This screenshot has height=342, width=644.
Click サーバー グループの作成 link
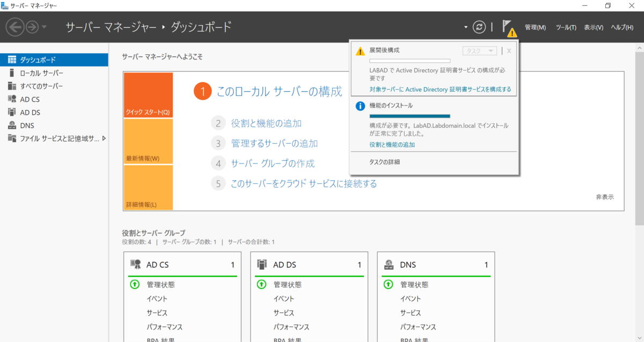click(x=273, y=163)
